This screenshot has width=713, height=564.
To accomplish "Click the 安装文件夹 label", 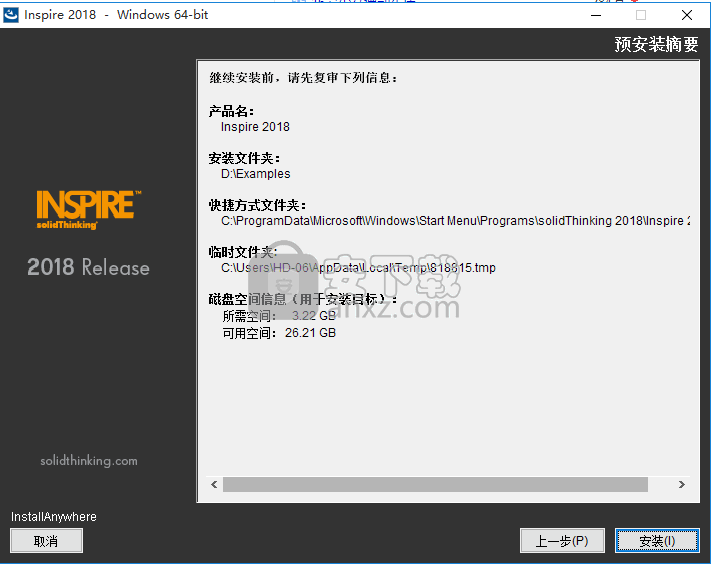I will click(244, 158).
